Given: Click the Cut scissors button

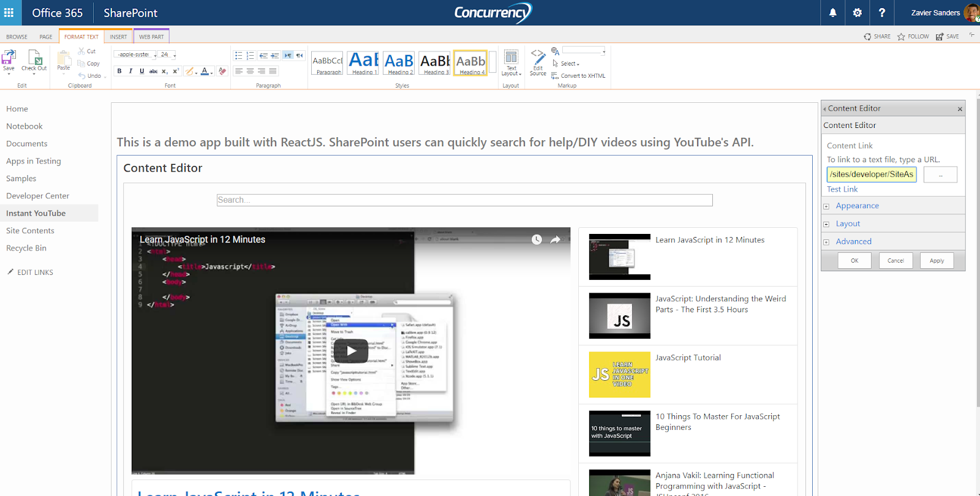Looking at the screenshot, I should [87, 51].
